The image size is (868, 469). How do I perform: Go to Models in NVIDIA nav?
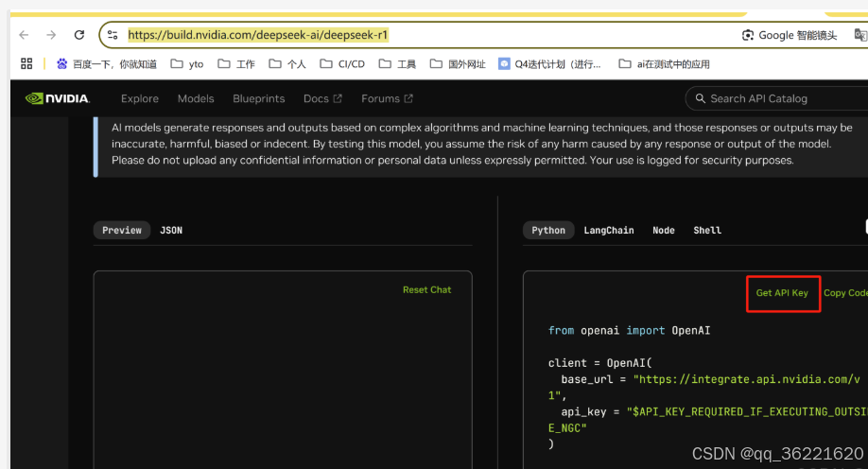coord(196,98)
